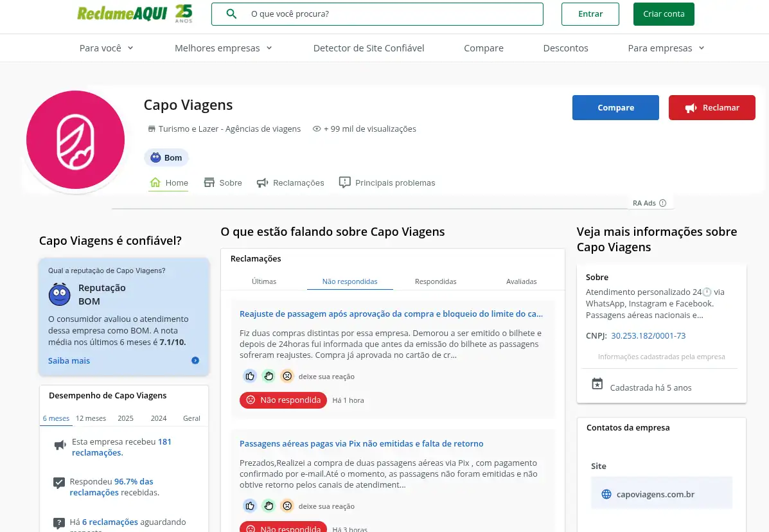Click the Capo Viagens pink logo
The width and height of the screenshot is (769, 532).
pyautogui.click(x=76, y=139)
